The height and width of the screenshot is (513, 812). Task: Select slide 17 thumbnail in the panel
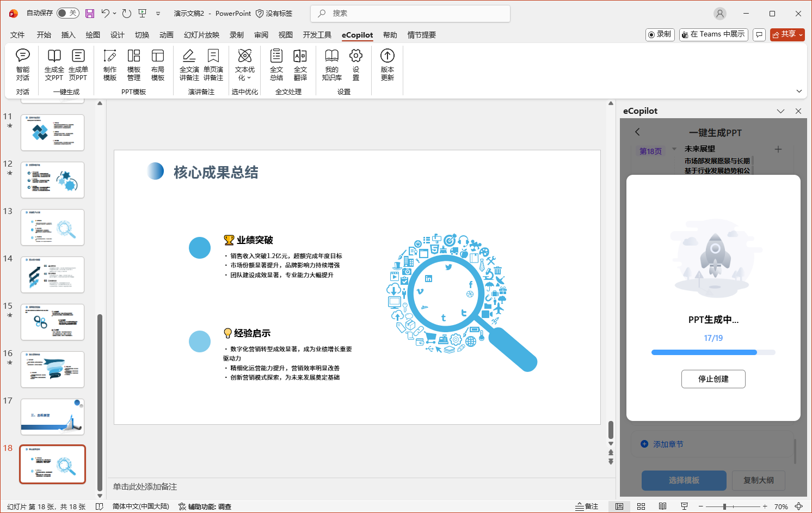[52, 417]
